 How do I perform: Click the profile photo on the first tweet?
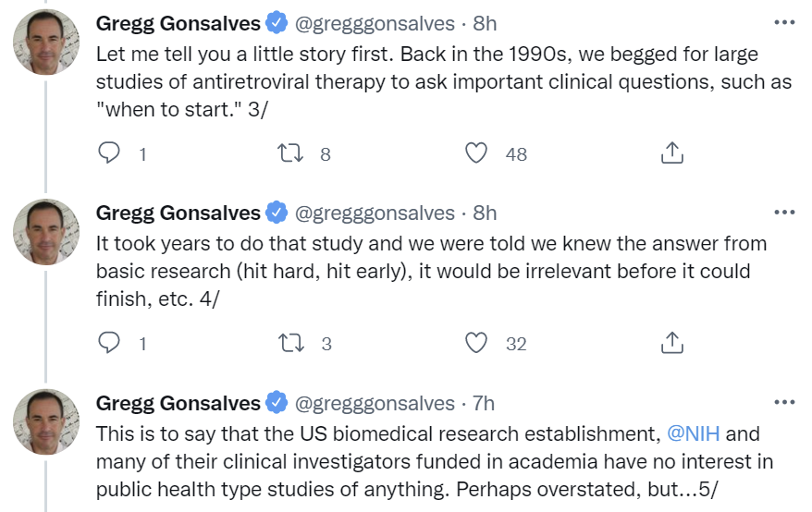point(46,42)
